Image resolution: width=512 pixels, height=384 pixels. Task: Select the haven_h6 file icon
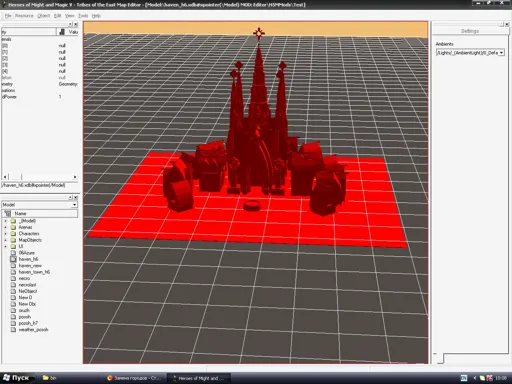pos(13,259)
